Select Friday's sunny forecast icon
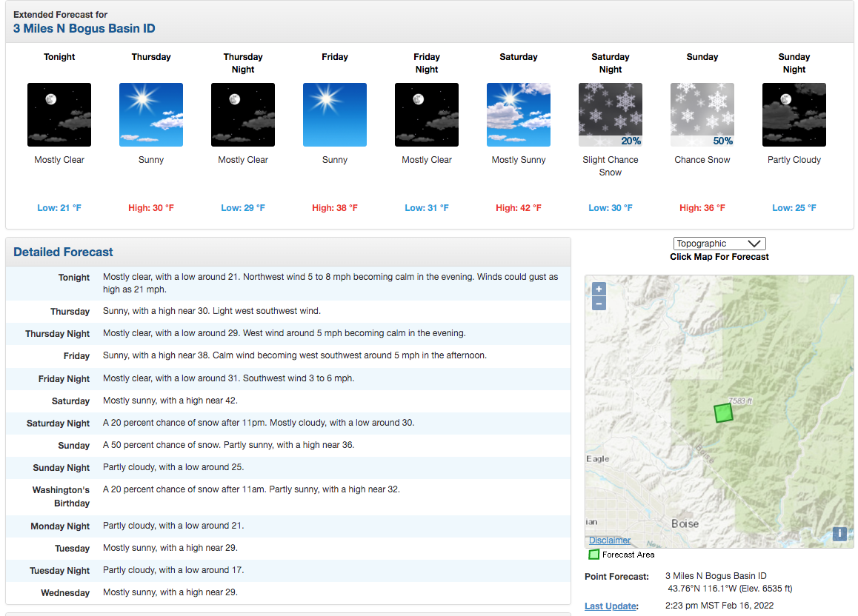Screen dimensions: 858x616 coord(335,115)
